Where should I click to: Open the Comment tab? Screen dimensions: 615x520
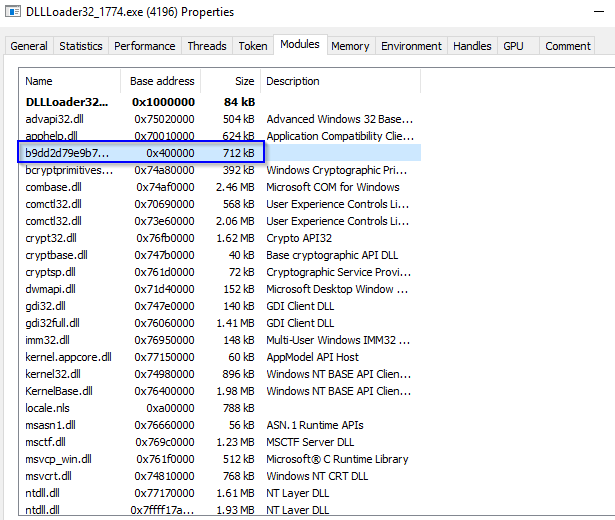[x=568, y=46]
